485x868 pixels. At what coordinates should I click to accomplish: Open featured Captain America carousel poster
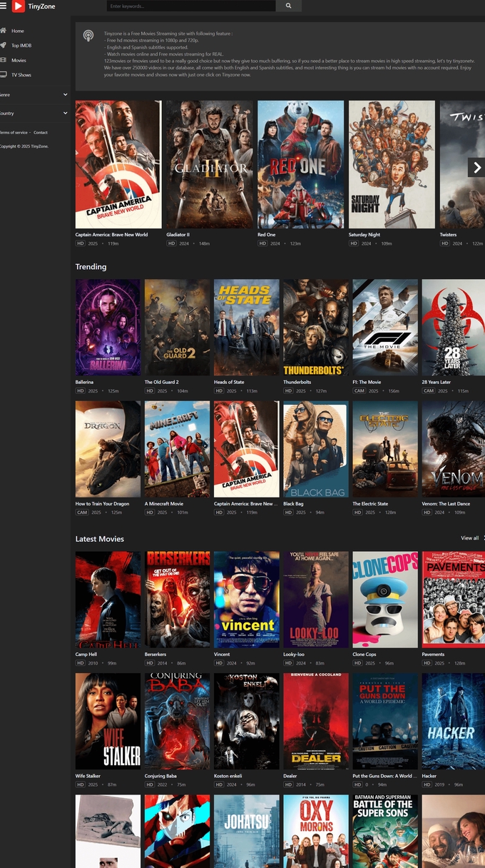coord(118,164)
